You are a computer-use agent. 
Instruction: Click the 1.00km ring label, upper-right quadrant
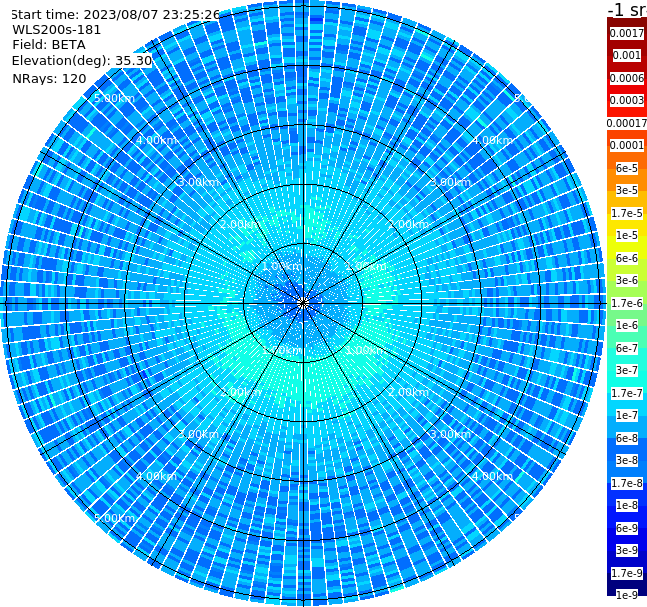[366, 266]
